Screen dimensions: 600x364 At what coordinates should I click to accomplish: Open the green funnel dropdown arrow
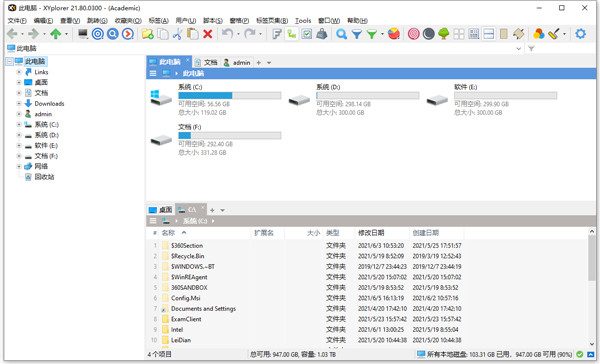point(382,34)
